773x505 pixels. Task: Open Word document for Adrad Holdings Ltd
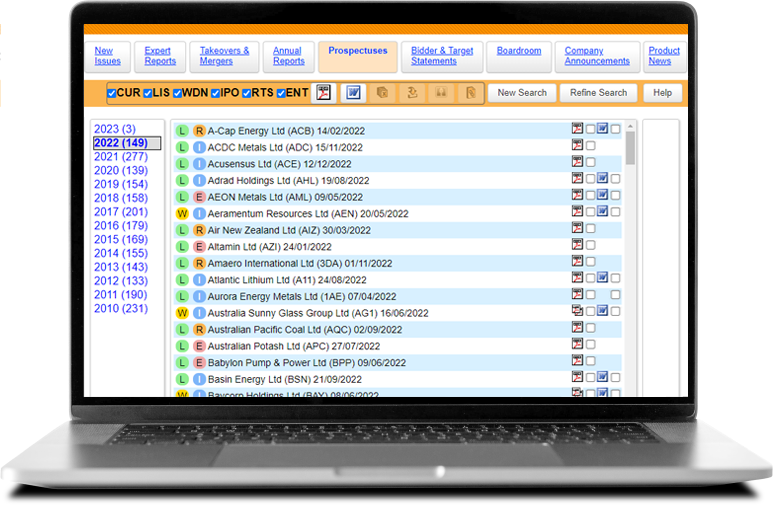[x=602, y=179]
